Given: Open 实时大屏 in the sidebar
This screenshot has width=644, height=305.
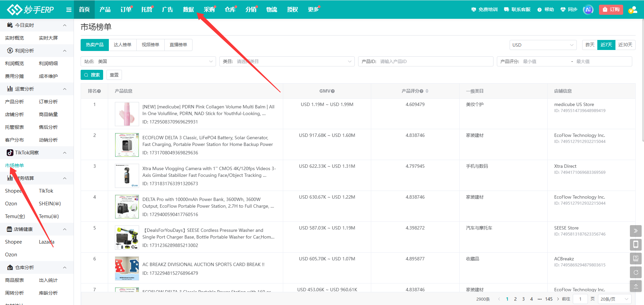Looking at the screenshot, I should click(x=48, y=38).
